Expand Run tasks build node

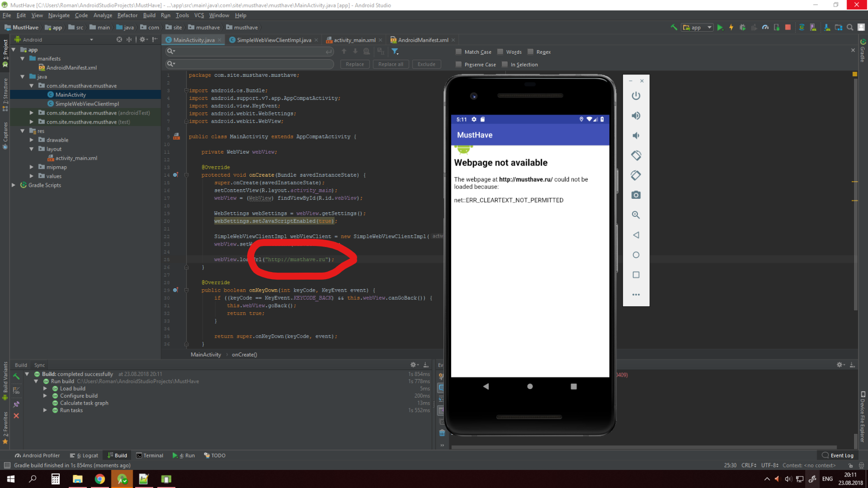(45, 410)
